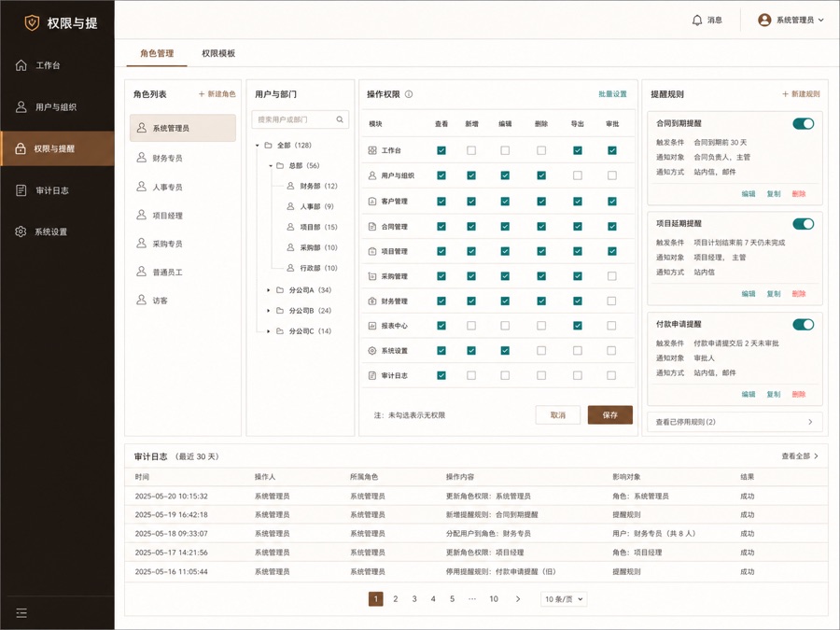Click the document icon next to 审计日志 in sidebar
The width and height of the screenshot is (840, 630).
click(21, 190)
